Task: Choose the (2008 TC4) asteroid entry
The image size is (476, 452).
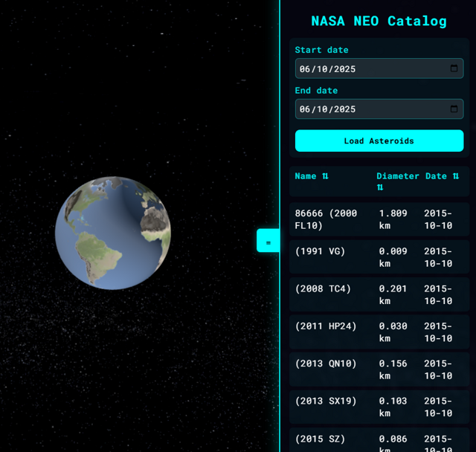Action: tap(379, 294)
